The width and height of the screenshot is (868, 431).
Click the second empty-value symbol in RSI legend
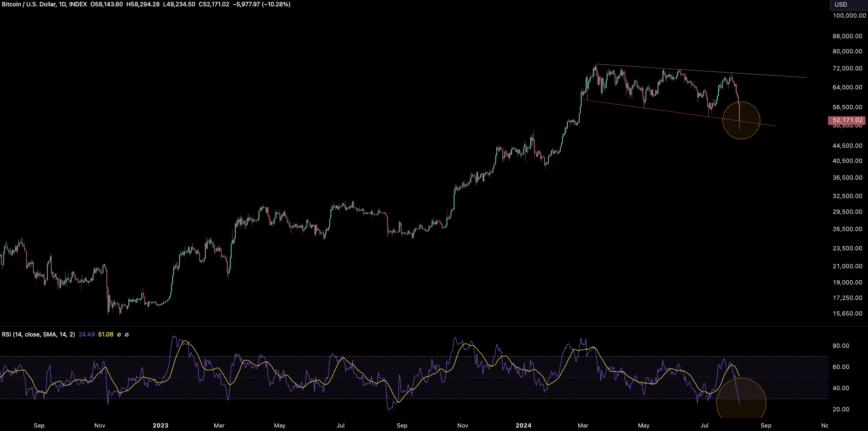pyautogui.click(x=127, y=335)
